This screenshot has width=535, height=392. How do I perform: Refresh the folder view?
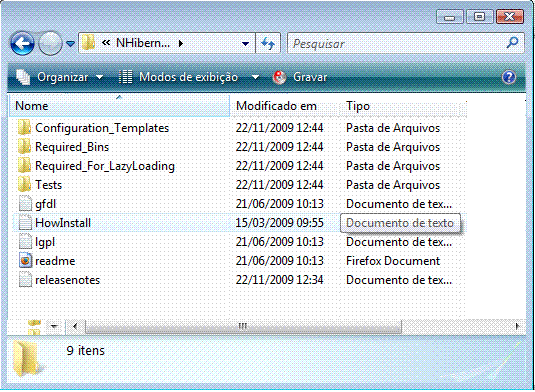tap(268, 43)
